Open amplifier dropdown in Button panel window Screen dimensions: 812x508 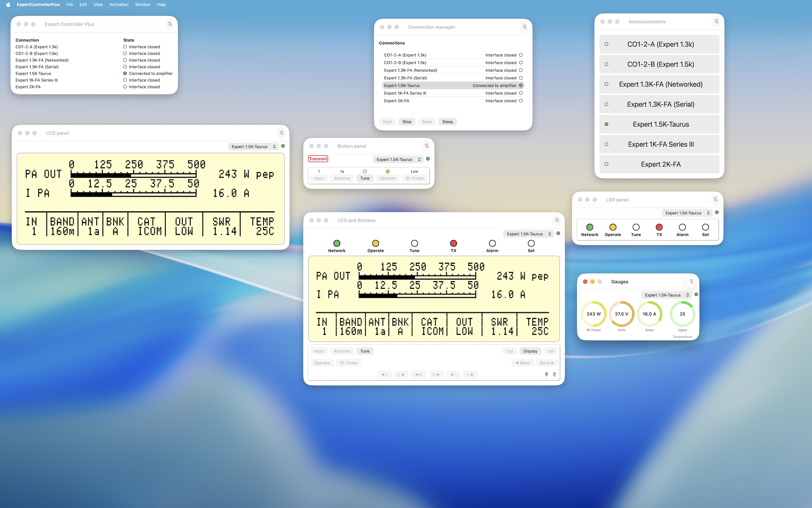pos(398,159)
